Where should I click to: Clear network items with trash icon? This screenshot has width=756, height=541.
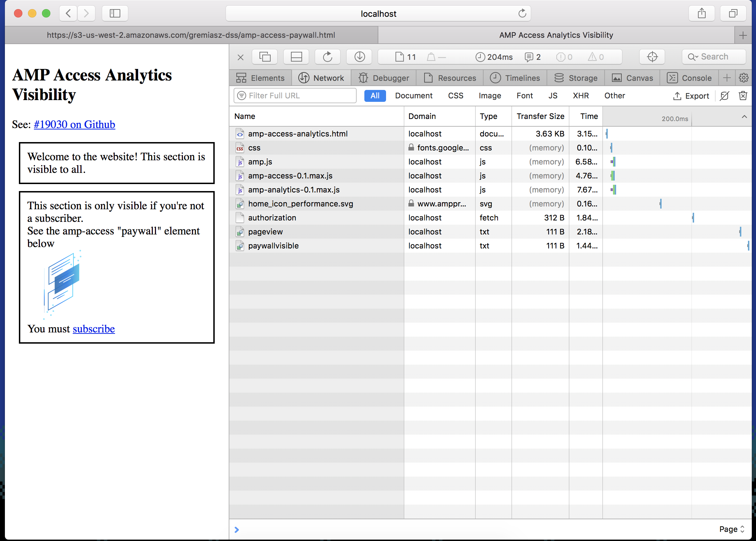pos(743,96)
